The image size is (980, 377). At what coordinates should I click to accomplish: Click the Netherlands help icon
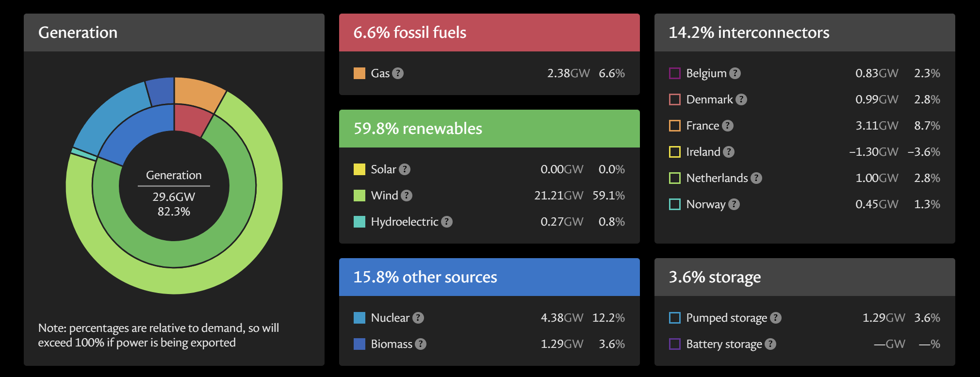tap(756, 178)
